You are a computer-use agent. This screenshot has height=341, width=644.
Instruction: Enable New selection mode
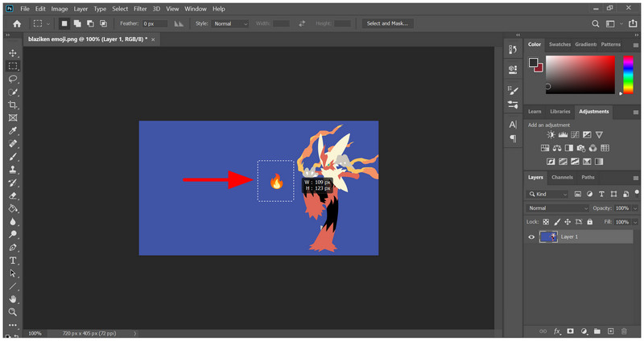click(x=64, y=24)
